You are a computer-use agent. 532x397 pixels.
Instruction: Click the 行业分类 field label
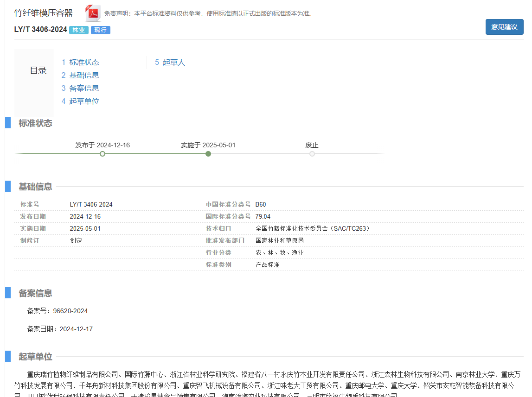(x=218, y=252)
